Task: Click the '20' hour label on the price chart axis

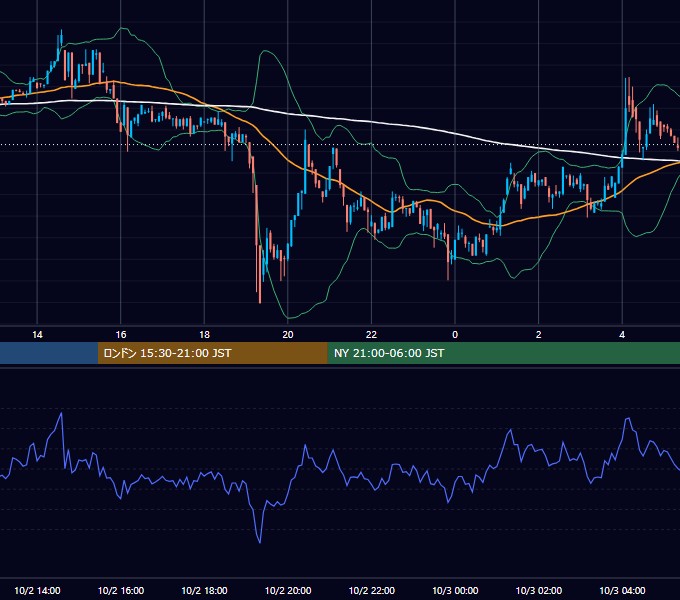Action: pyautogui.click(x=288, y=335)
